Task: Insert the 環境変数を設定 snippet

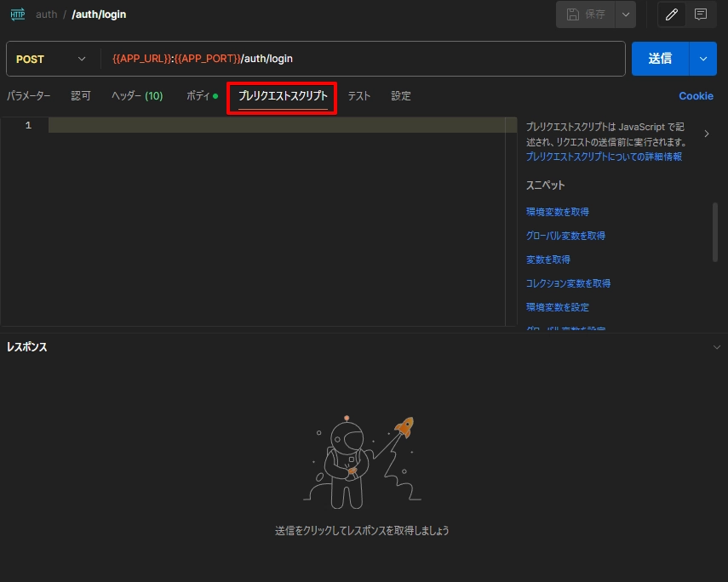Action: pos(557,307)
